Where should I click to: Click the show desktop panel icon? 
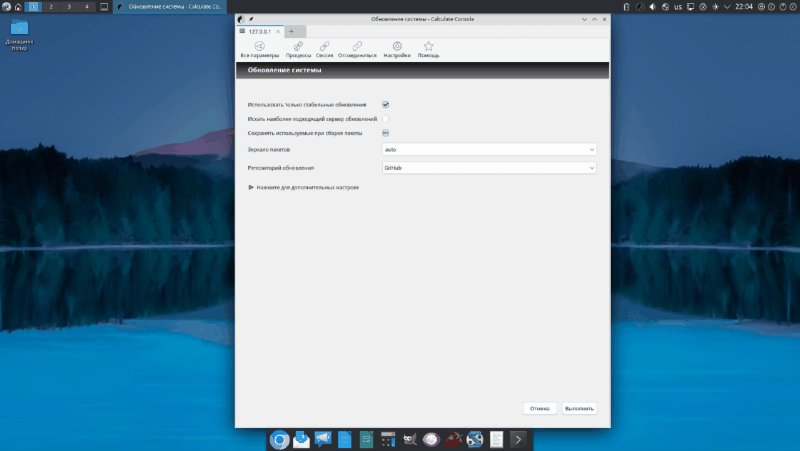(x=104, y=7)
